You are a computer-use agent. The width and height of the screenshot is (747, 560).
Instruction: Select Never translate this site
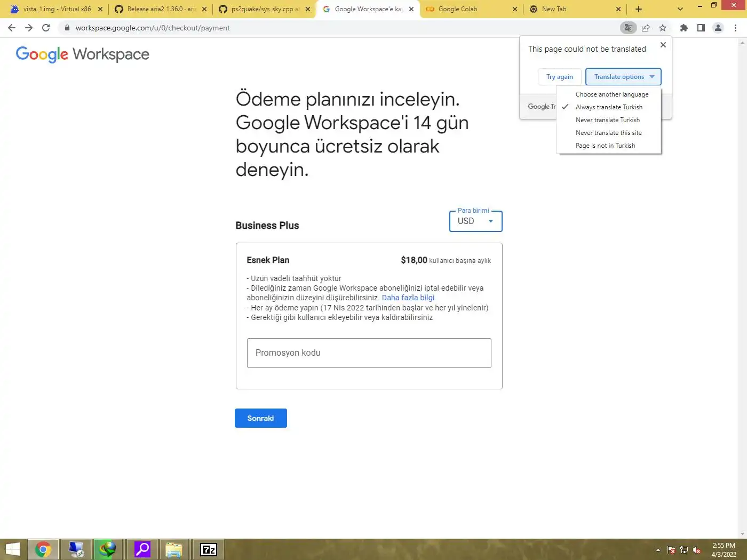[x=609, y=133]
